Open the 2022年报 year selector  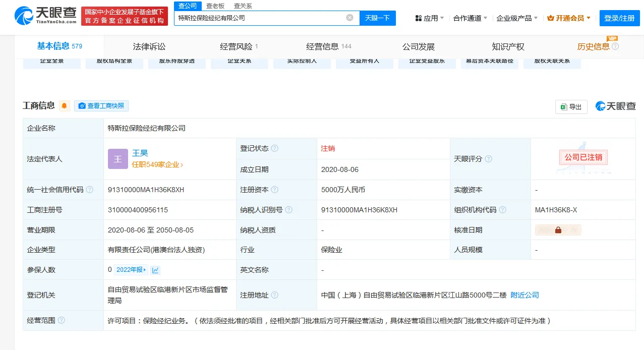[131, 270]
